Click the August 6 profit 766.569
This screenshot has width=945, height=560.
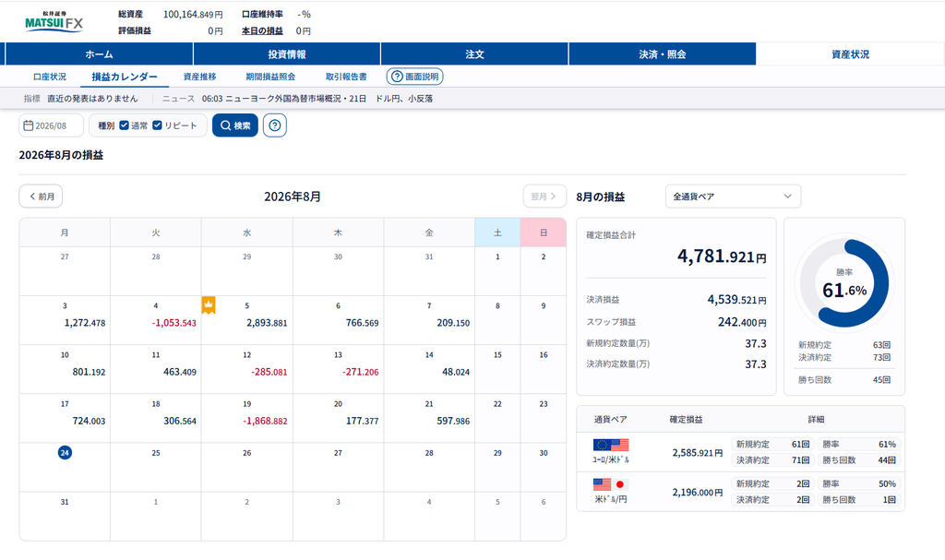point(362,323)
